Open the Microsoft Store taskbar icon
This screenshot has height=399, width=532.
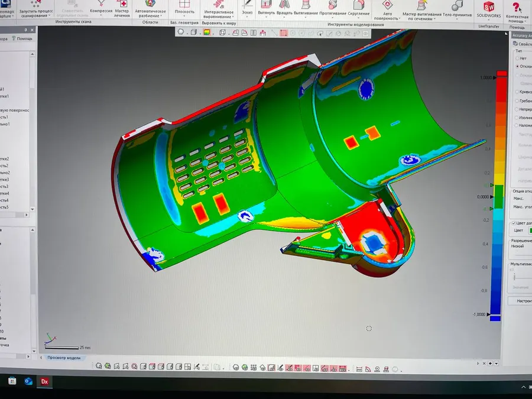coord(12,381)
